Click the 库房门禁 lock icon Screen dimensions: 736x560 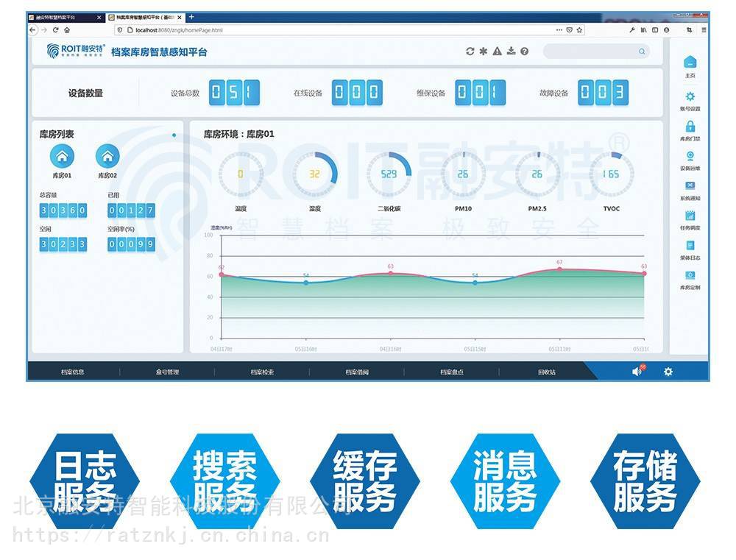[x=690, y=127]
